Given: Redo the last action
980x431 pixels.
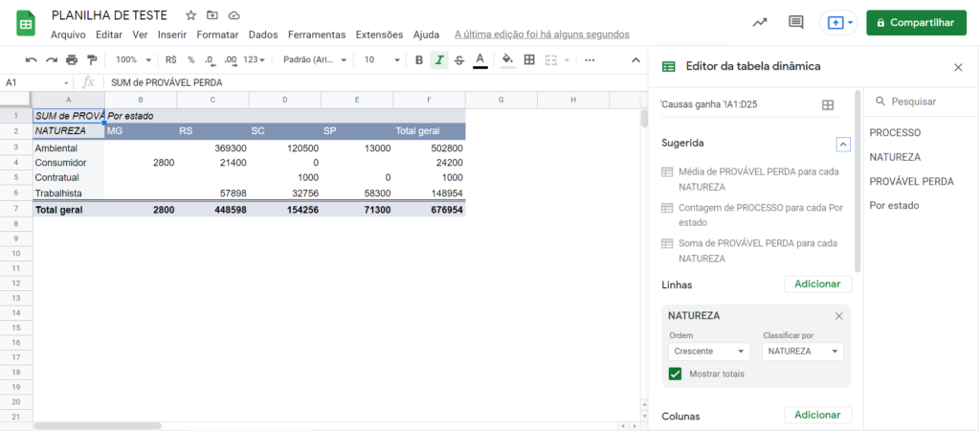Looking at the screenshot, I should [52, 60].
